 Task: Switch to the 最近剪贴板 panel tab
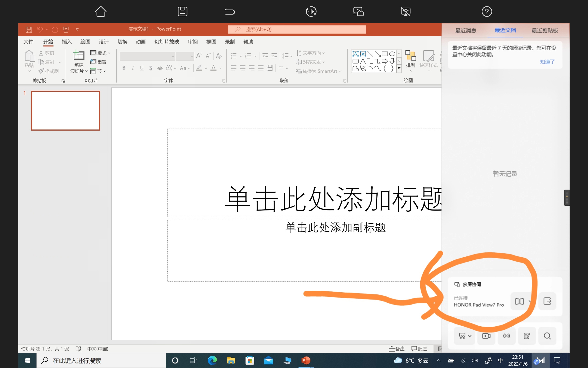tap(545, 30)
